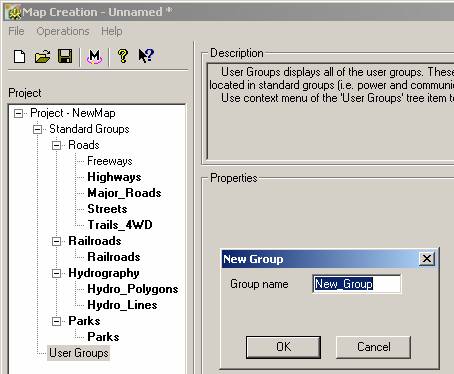Viewport: 454px width, 374px height.
Task: Select the Major_Roads layer
Action: [x=124, y=193]
